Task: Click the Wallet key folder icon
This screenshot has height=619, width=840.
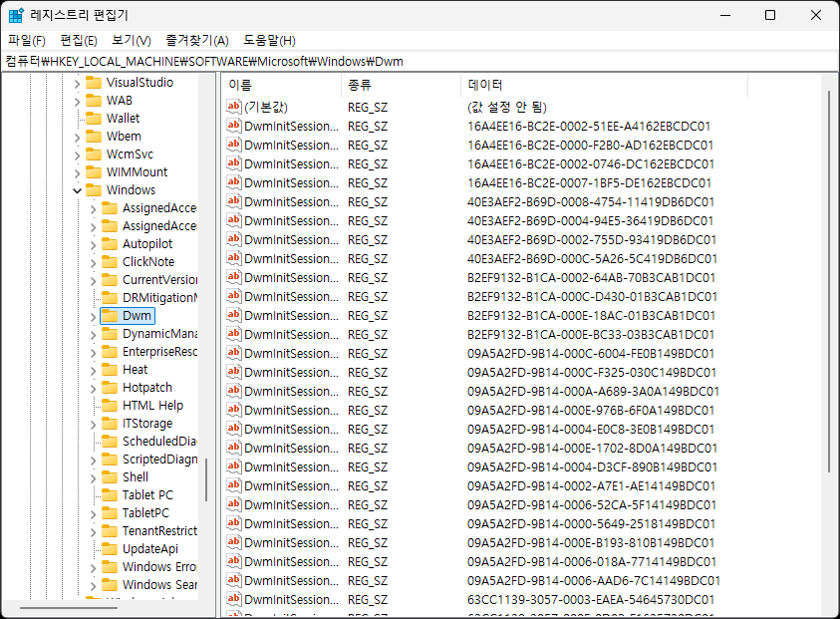Action: [x=93, y=119]
